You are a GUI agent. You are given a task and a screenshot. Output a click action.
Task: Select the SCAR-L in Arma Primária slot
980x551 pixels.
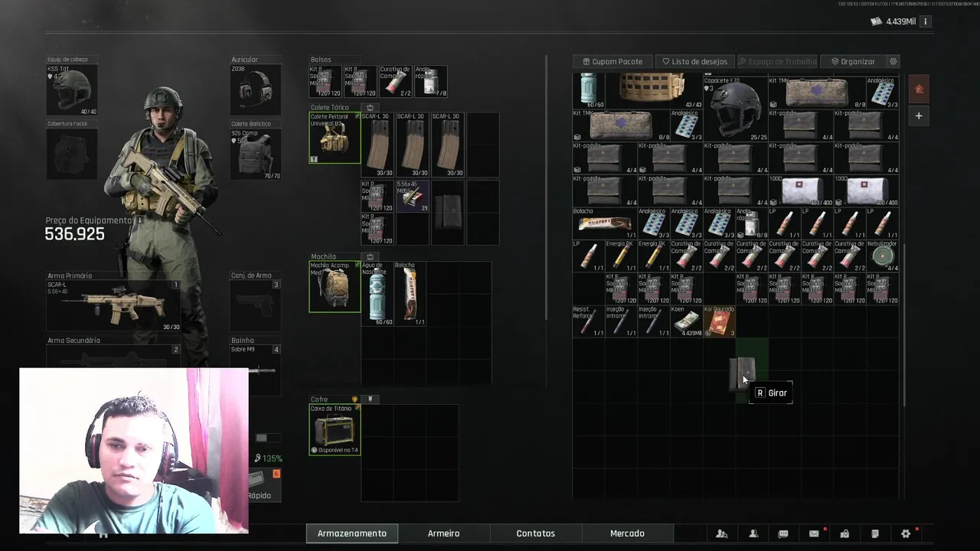coord(113,305)
